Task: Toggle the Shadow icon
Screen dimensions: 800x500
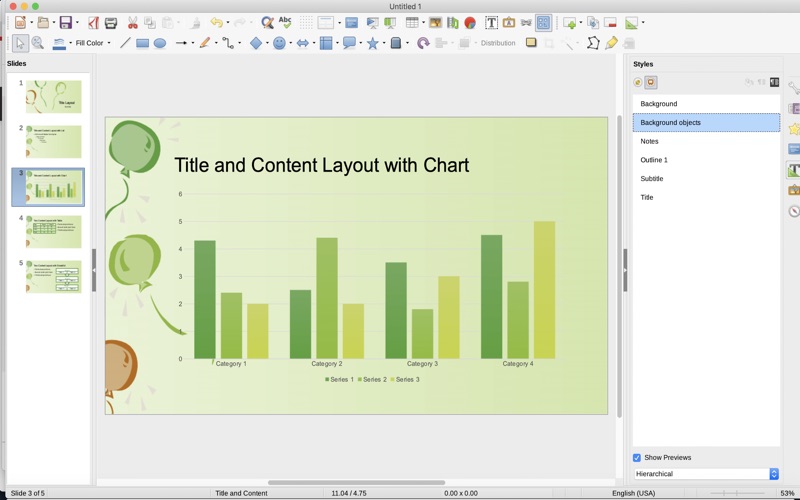Action: coord(531,43)
